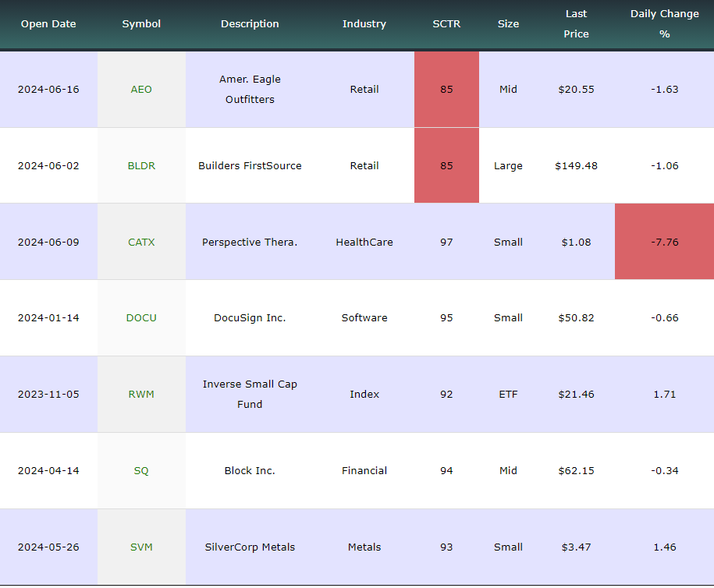Click the $62.15 last price
The image size is (714, 588).
pos(576,470)
